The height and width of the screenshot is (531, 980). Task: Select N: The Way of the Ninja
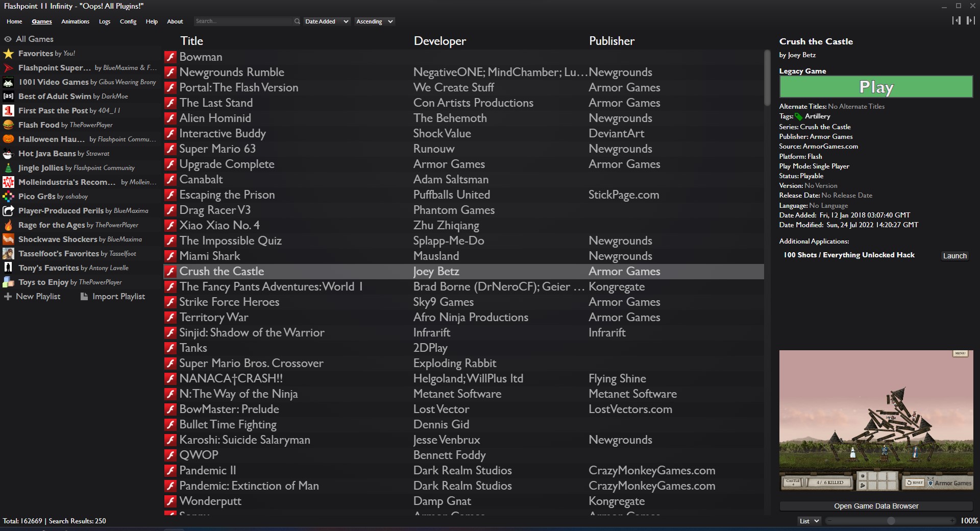click(x=463, y=394)
